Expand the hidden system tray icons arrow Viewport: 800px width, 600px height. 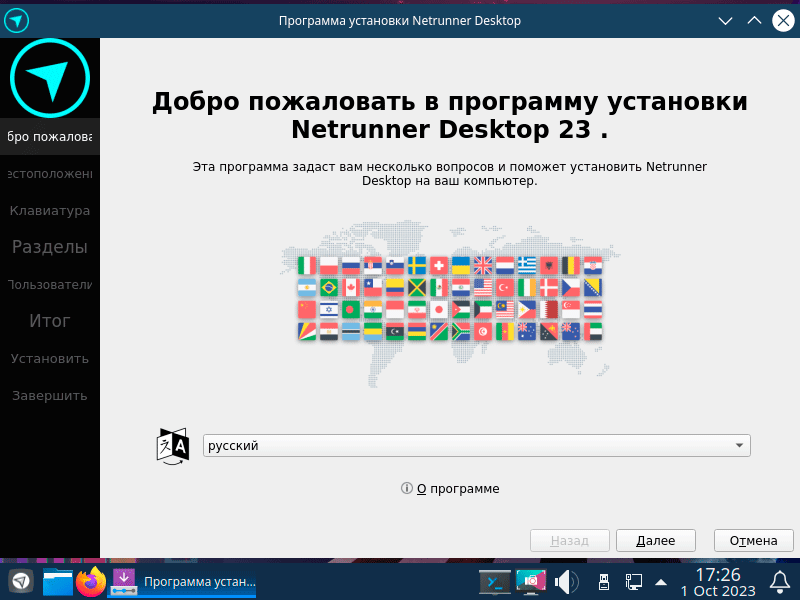click(x=660, y=581)
